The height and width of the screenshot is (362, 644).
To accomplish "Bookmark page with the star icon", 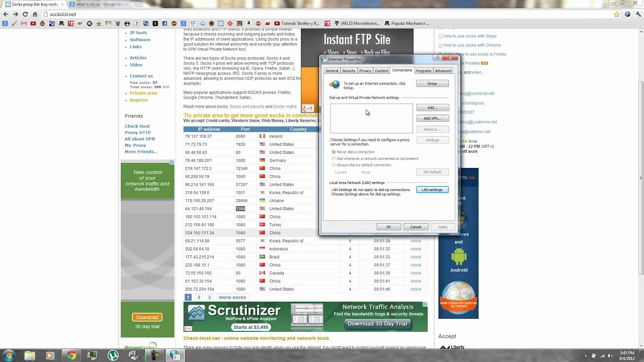I will tap(617, 14).
